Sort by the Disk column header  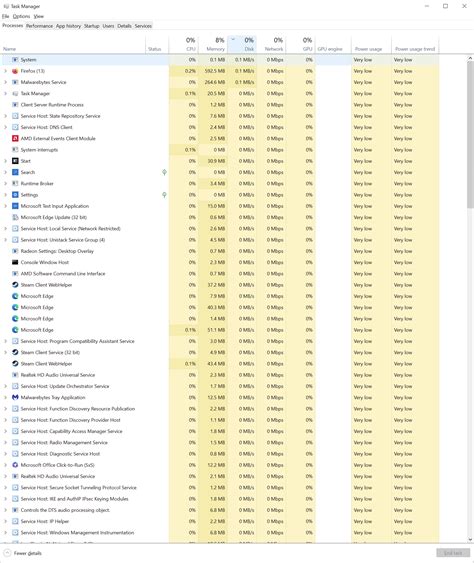coord(242,44)
